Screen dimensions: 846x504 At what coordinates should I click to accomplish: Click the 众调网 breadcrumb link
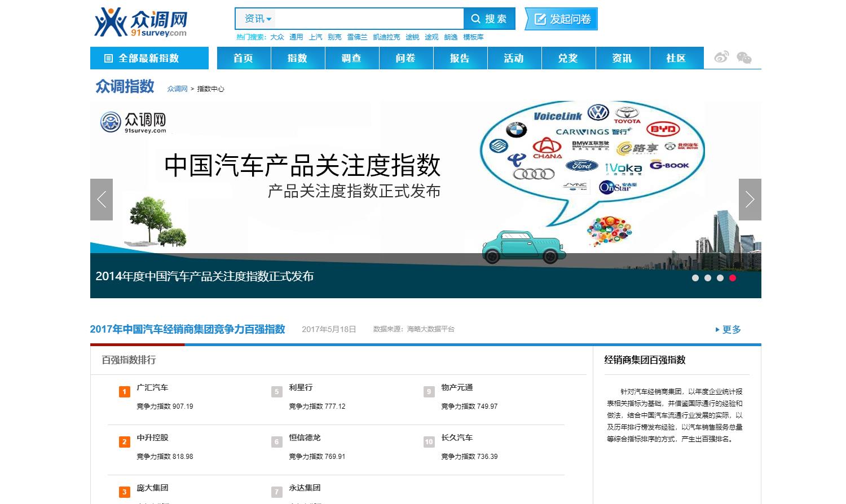(x=177, y=89)
